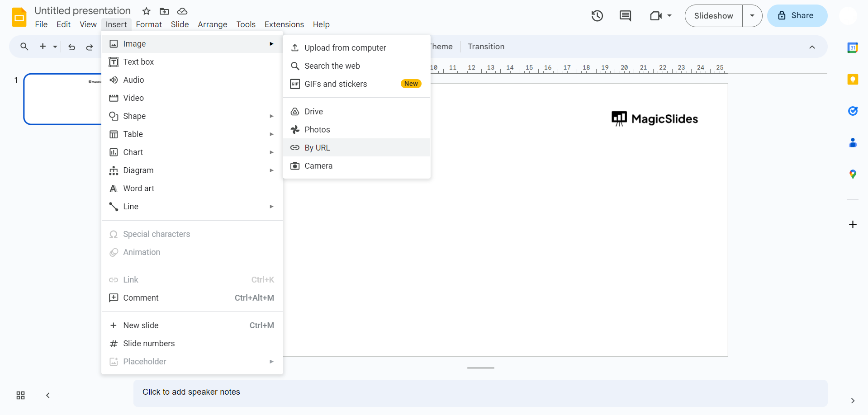Open the Edit menu

63,24
